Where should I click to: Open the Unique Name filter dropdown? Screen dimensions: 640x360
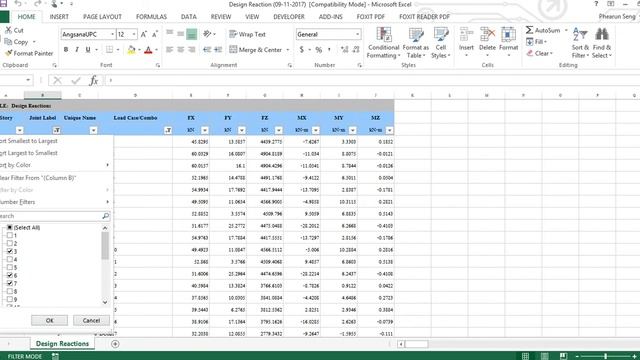[93, 130]
